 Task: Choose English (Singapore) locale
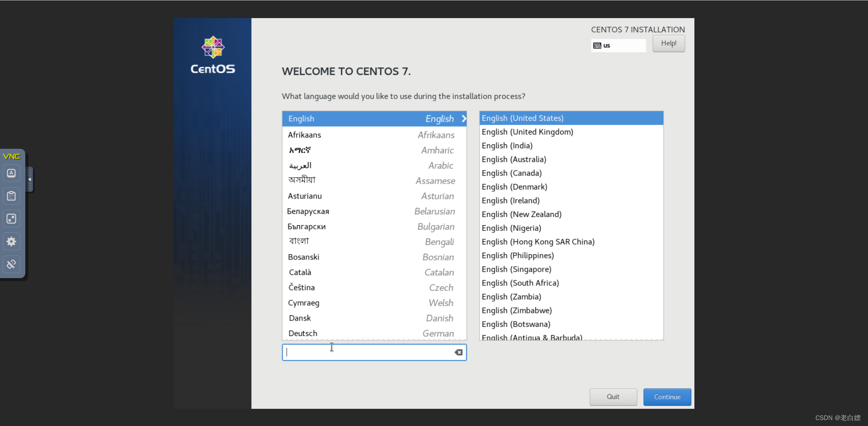tap(571, 269)
